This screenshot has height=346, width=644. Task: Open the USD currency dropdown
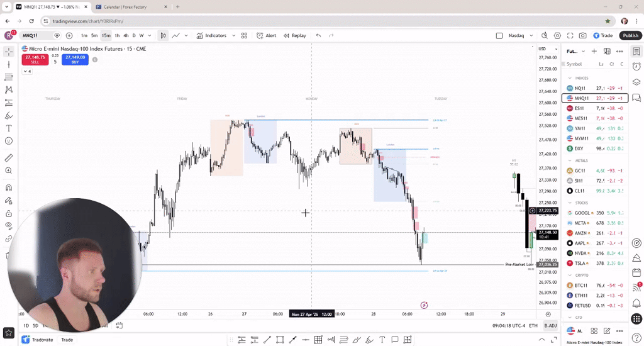(548, 49)
